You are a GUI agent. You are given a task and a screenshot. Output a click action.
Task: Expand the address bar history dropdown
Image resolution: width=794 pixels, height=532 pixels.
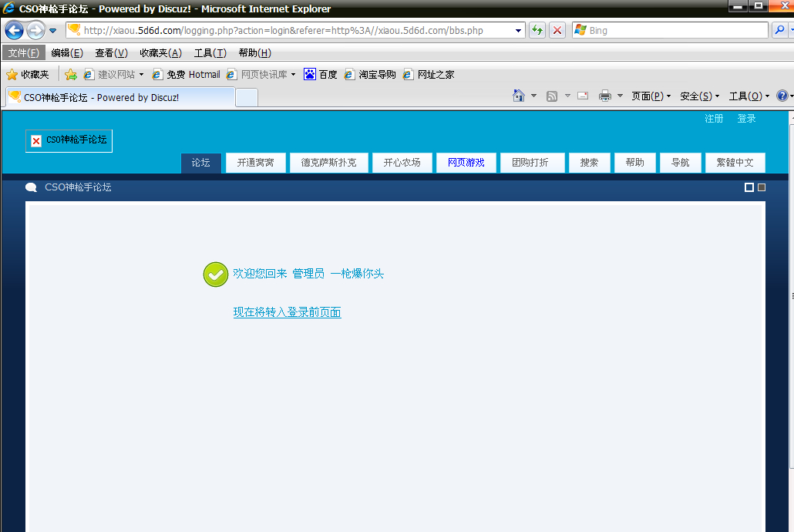(x=519, y=30)
